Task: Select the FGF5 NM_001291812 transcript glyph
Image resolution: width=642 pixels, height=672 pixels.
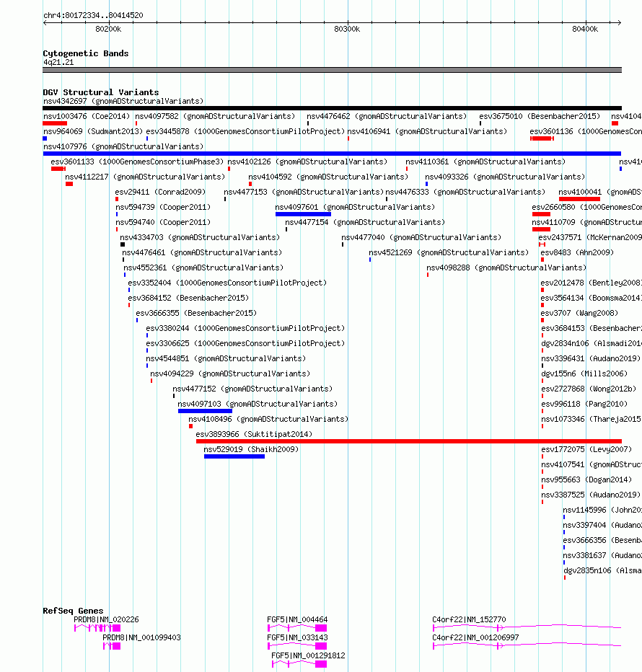Action: point(299,664)
